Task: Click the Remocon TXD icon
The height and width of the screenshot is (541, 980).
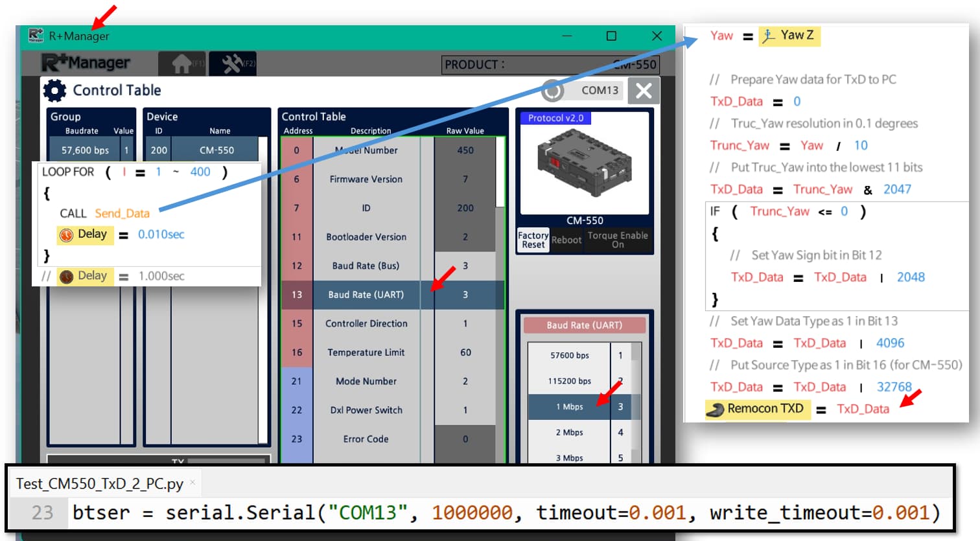Action: [716, 409]
